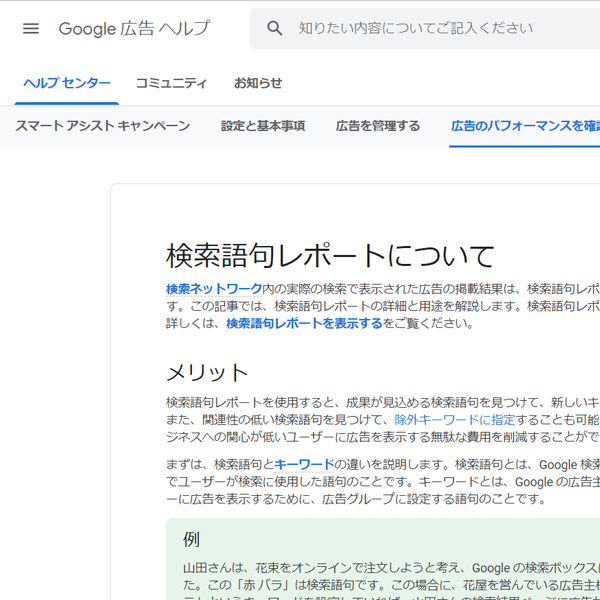Click the text まずは、検索語句と
Viewport: 600px width, 600px height.
coord(220,465)
